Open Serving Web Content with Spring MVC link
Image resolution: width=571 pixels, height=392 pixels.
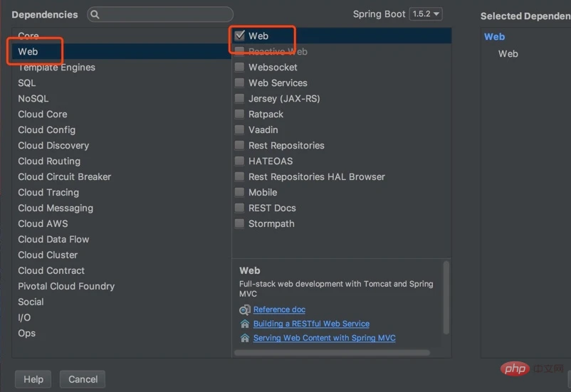tap(325, 338)
